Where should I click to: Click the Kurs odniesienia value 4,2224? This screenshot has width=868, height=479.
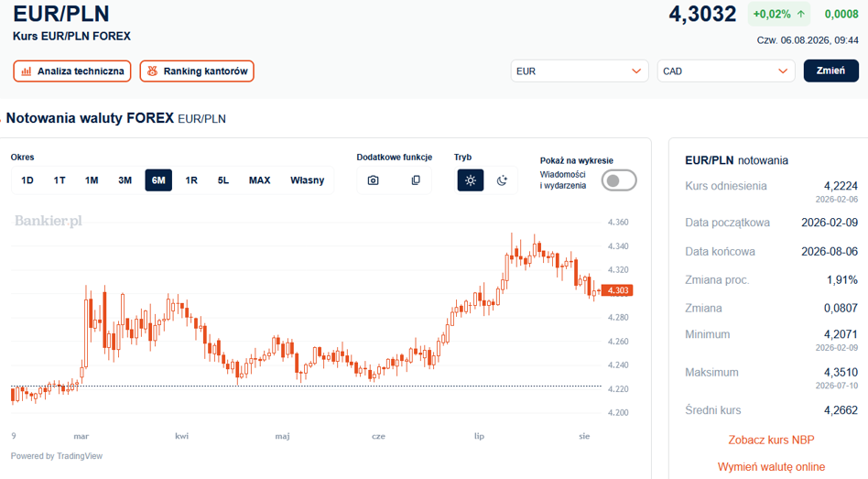[x=841, y=186]
